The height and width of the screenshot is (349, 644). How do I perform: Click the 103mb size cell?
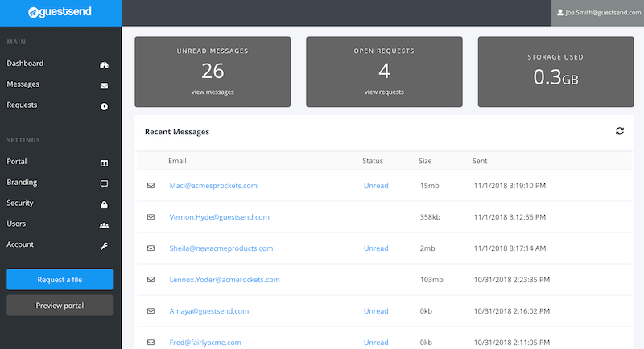431,280
